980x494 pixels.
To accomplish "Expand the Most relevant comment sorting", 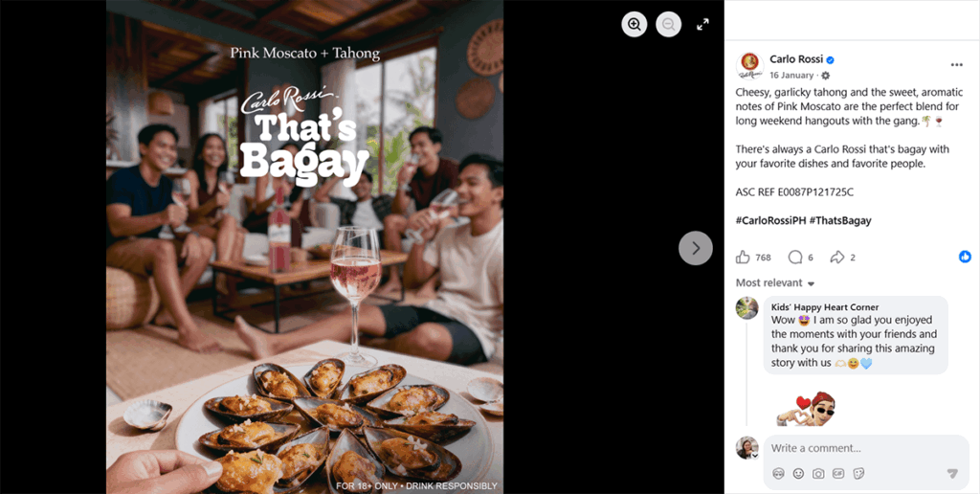I will point(775,282).
